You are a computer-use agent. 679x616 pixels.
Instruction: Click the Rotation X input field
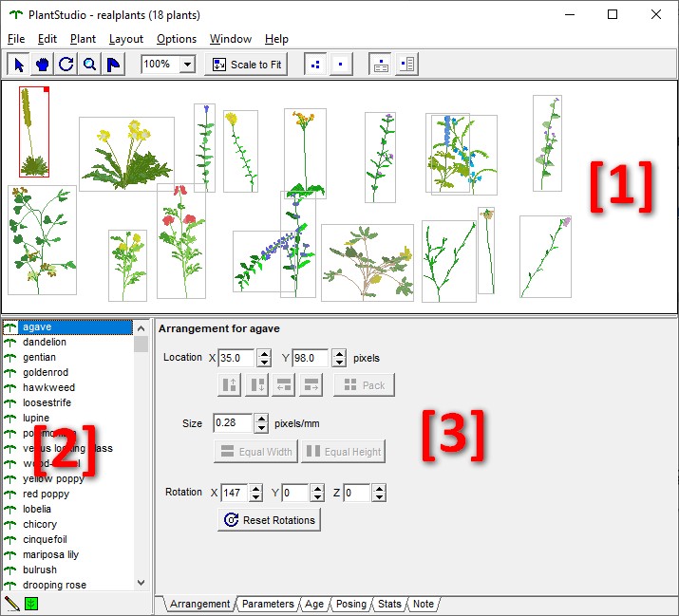pos(233,493)
